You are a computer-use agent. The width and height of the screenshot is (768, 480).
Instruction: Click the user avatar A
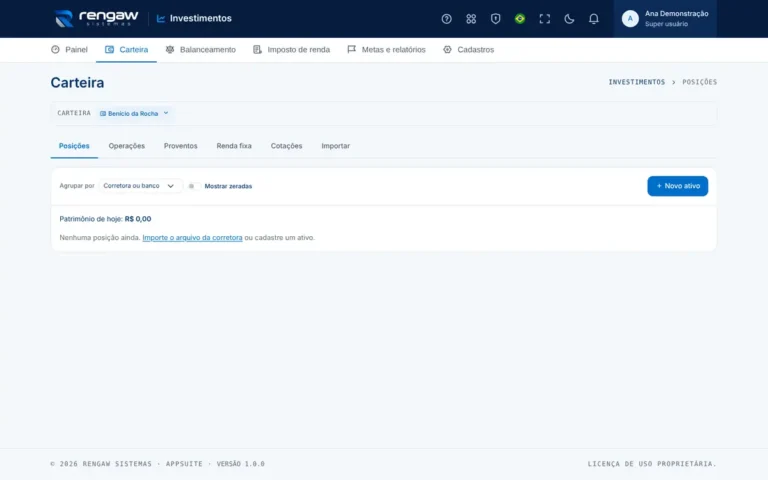point(630,19)
